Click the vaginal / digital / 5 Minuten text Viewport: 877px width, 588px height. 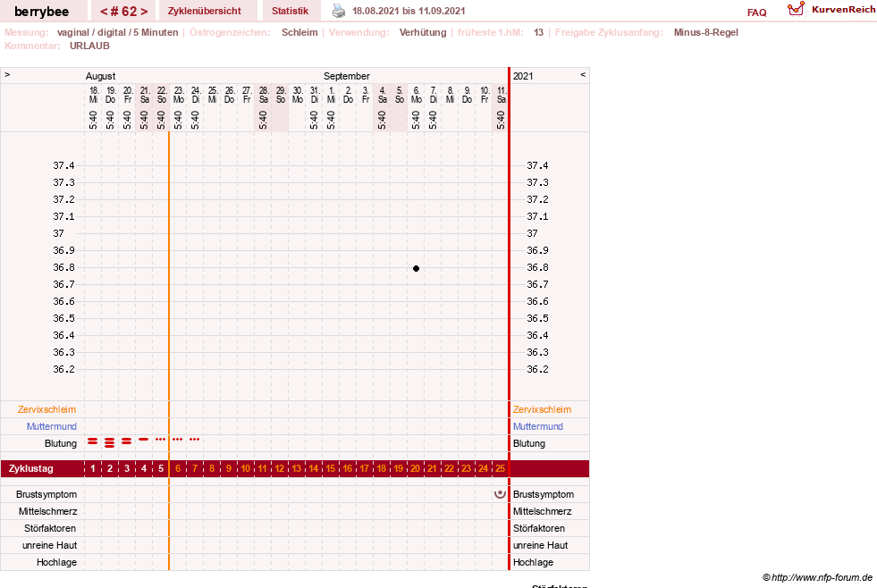[x=117, y=32]
